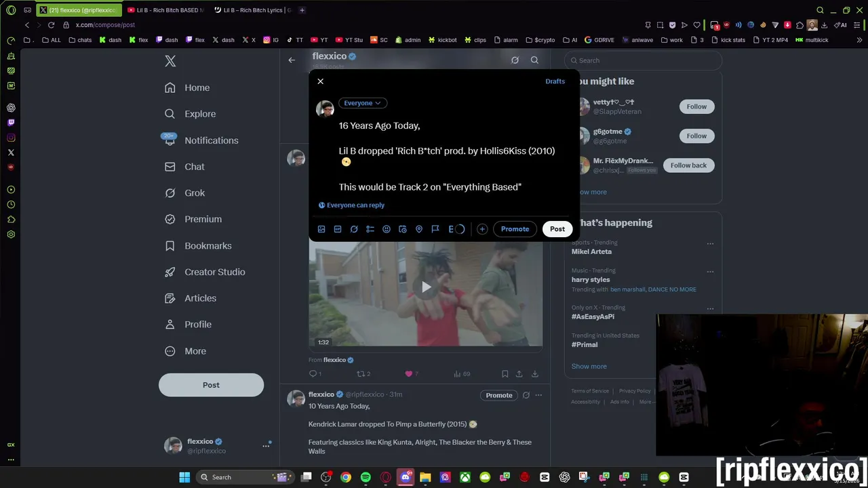The width and height of the screenshot is (868, 488).
Task: Open Bookmarks in X sidebar
Action: click(x=198, y=245)
